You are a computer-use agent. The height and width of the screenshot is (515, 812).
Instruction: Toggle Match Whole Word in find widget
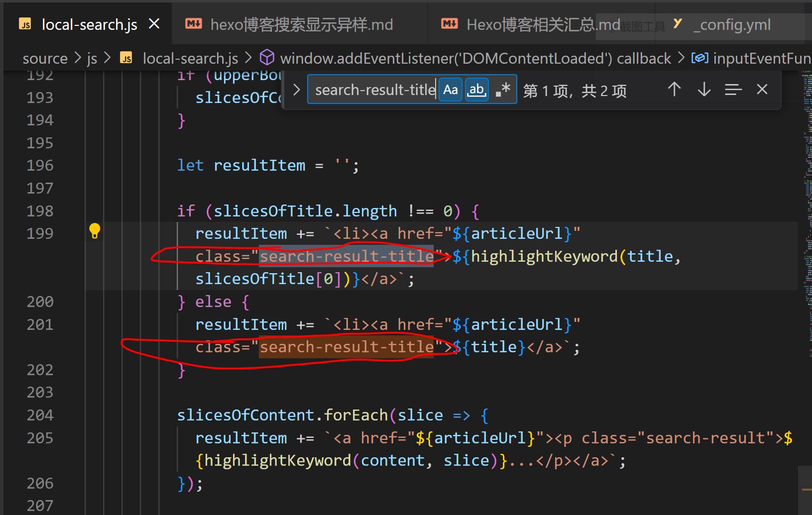coord(476,90)
